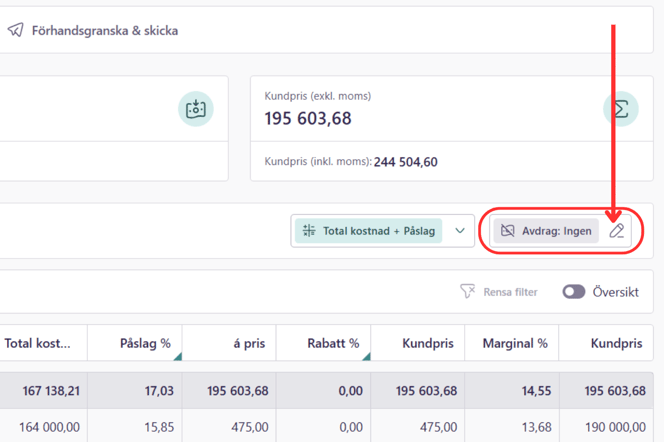Click the sigma sum circle icon
The width and height of the screenshot is (664, 442).
click(x=621, y=109)
